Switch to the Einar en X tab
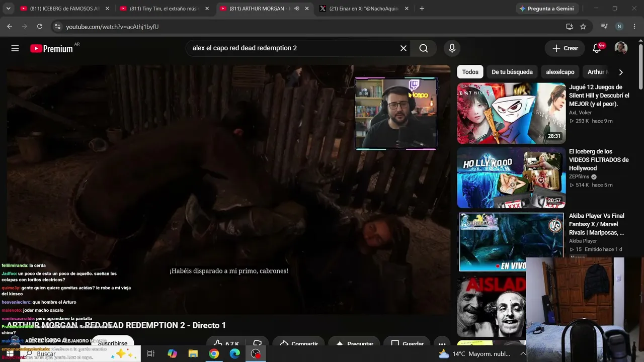The image size is (644, 362). point(364,9)
